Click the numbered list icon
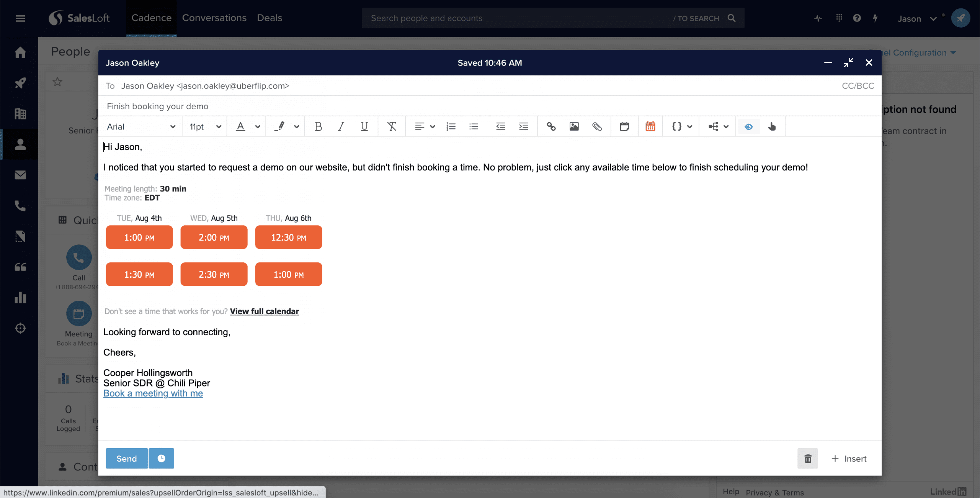 coord(451,126)
